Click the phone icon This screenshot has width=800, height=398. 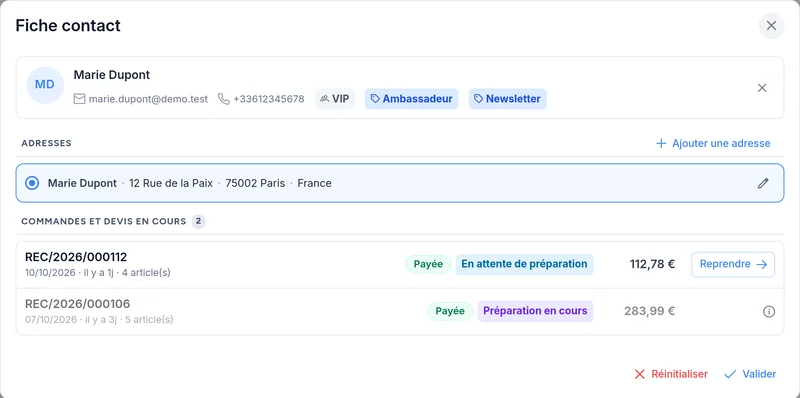pyautogui.click(x=223, y=99)
